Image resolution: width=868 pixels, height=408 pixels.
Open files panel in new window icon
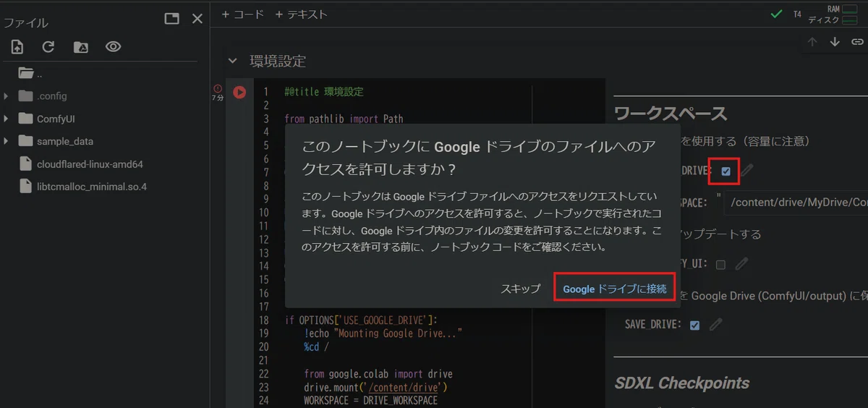click(x=171, y=19)
